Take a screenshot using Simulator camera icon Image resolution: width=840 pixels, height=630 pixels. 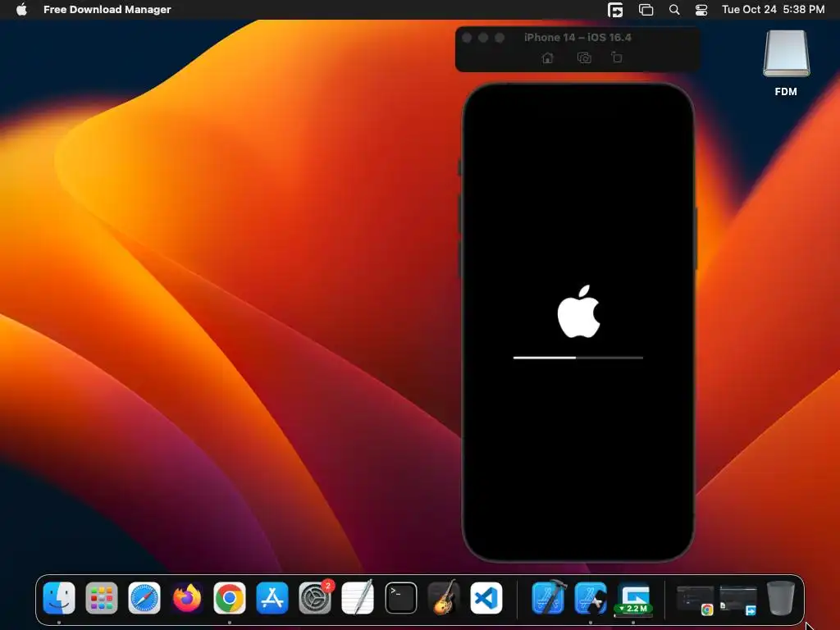tap(584, 58)
